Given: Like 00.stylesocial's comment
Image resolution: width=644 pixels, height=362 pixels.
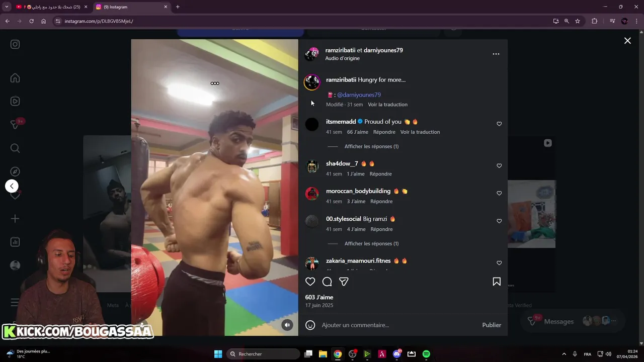Looking at the screenshot, I should pyautogui.click(x=499, y=221).
